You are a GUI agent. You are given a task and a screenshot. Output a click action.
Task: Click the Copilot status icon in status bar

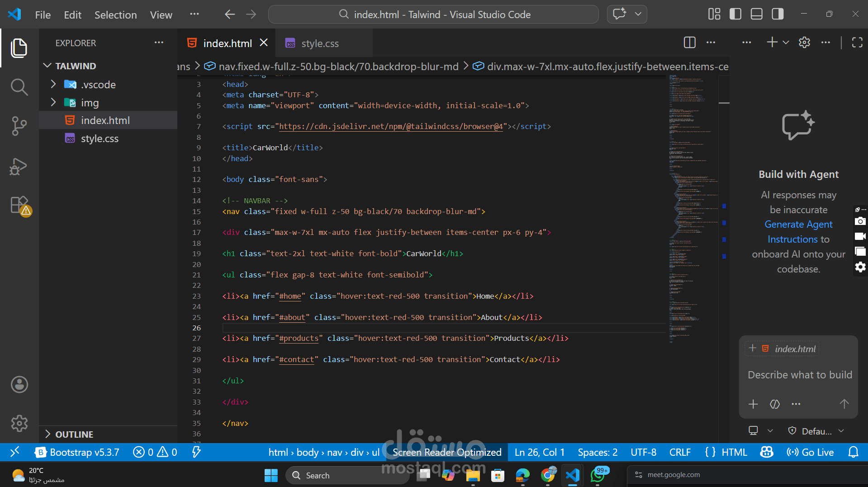[x=767, y=452]
